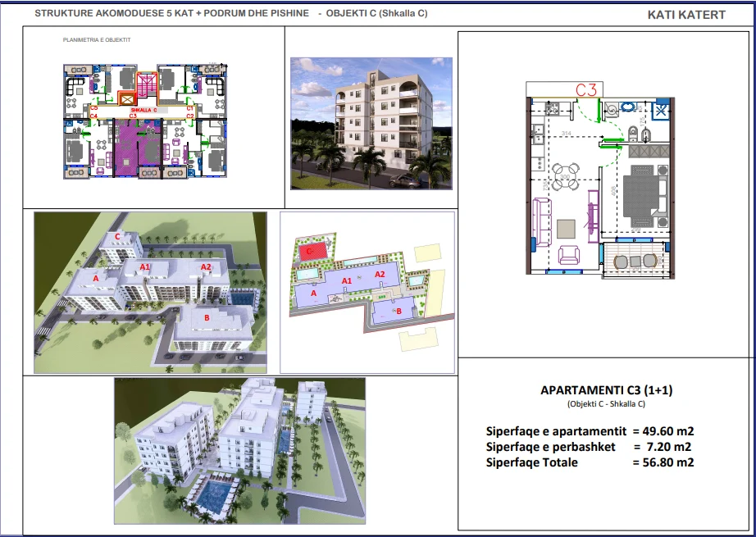Viewport: 756px width, 537px height.
Task: Click the KATI KATERT heading
Action: tap(686, 15)
